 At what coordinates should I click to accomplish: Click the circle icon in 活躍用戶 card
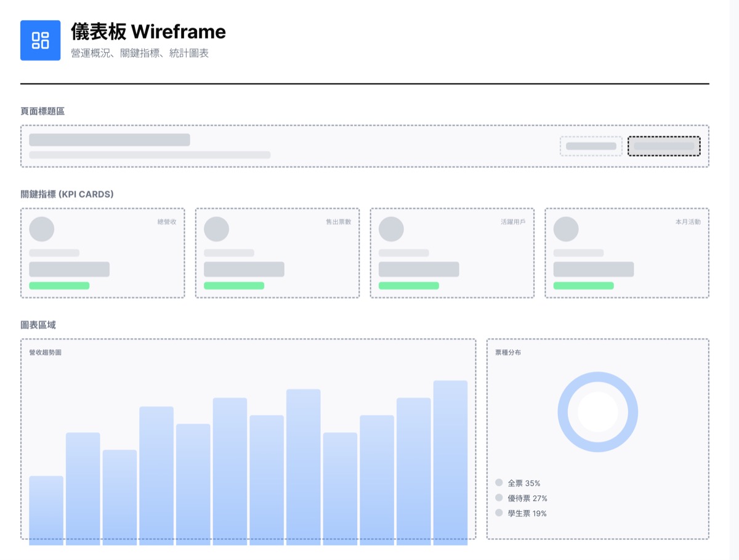(x=391, y=229)
